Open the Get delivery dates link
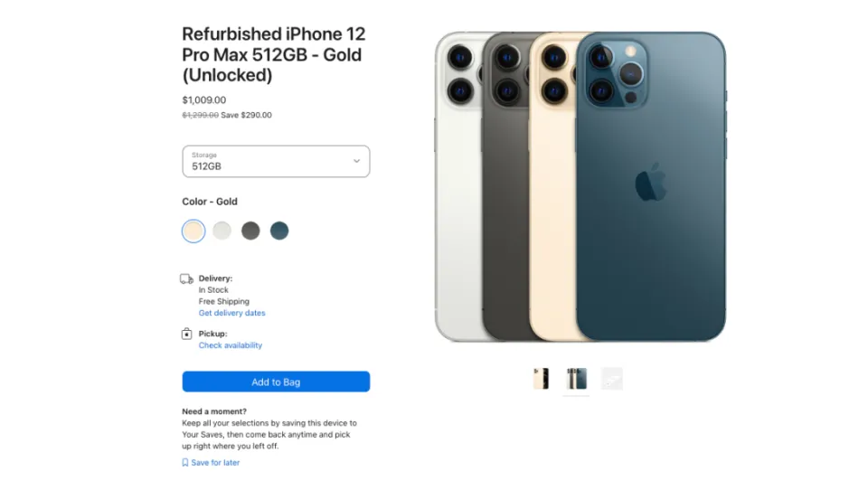868x481 pixels. pos(231,313)
